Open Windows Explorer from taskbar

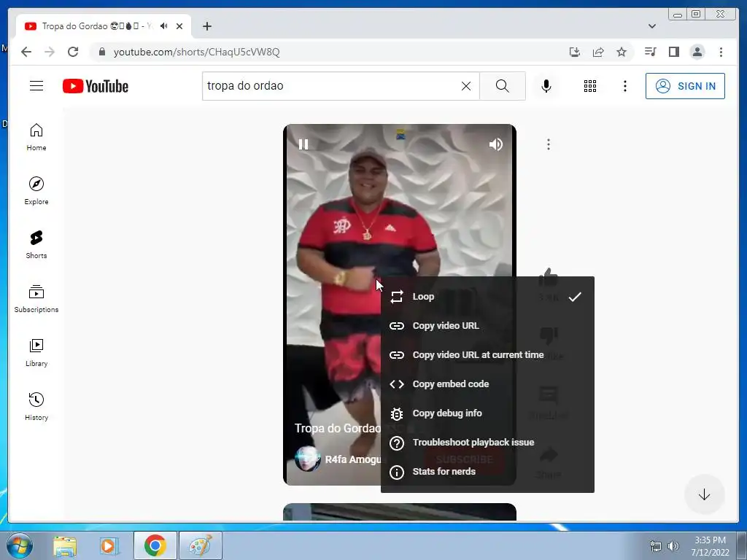[x=65, y=545]
